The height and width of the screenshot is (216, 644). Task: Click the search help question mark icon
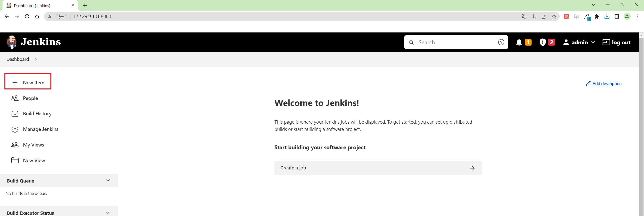pos(501,42)
